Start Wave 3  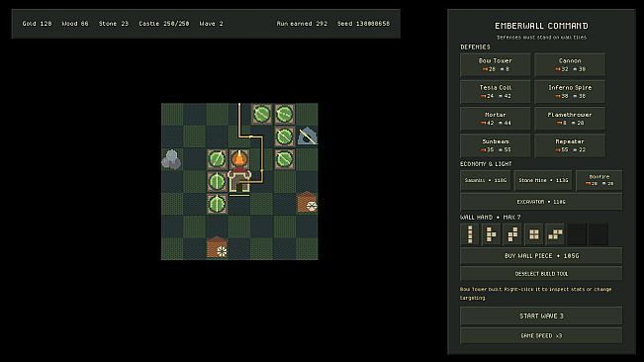[541, 317]
